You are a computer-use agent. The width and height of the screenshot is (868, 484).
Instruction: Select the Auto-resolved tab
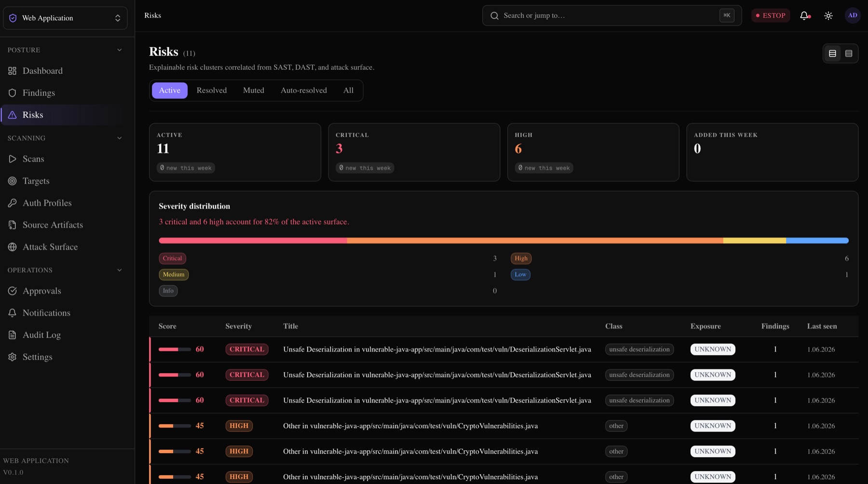click(x=304, y=91)
